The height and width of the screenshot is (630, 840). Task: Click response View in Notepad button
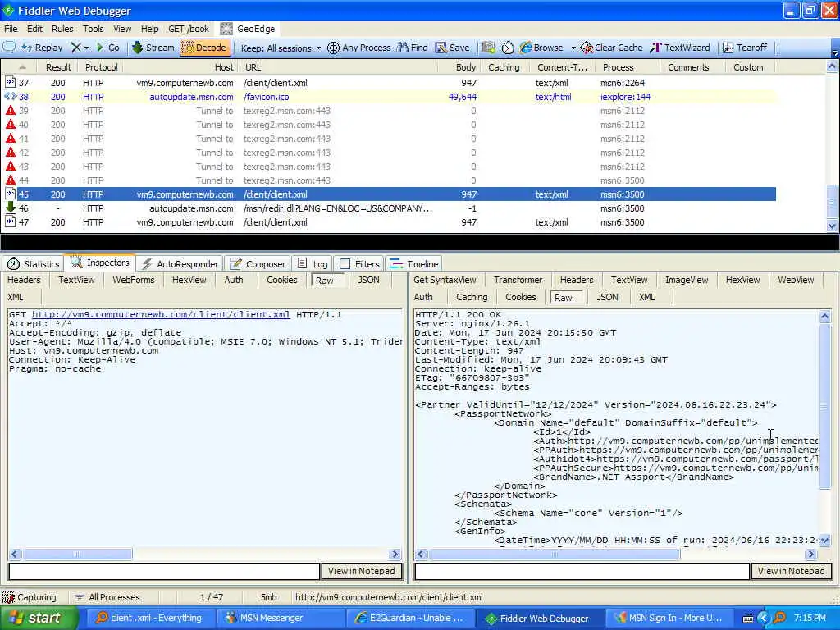pos(792,571)
